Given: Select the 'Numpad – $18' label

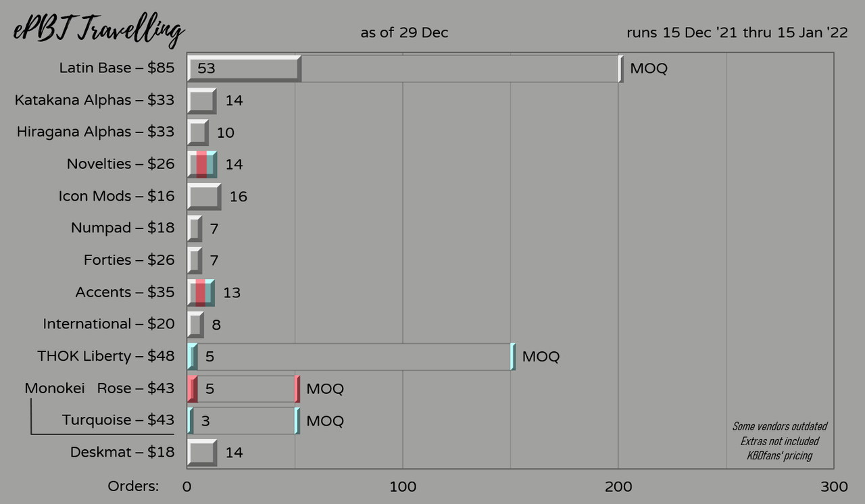Looking at the screenshot, I should [x=122, y=228].
